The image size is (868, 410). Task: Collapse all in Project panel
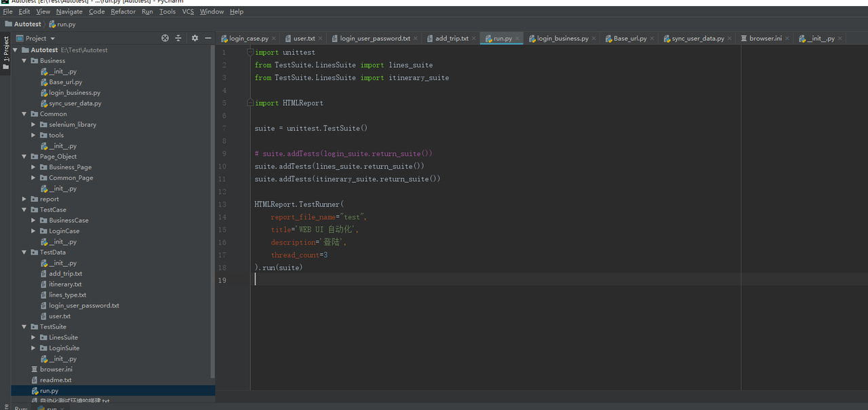(178, 39)
